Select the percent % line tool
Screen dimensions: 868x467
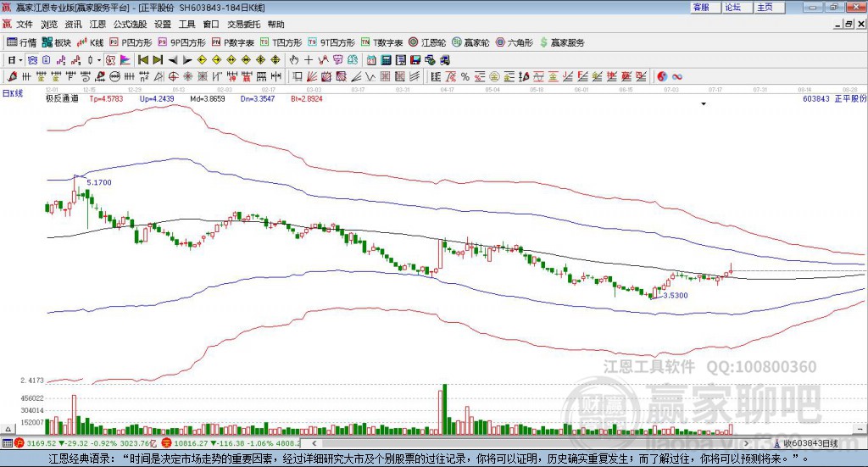coord(465,76)
